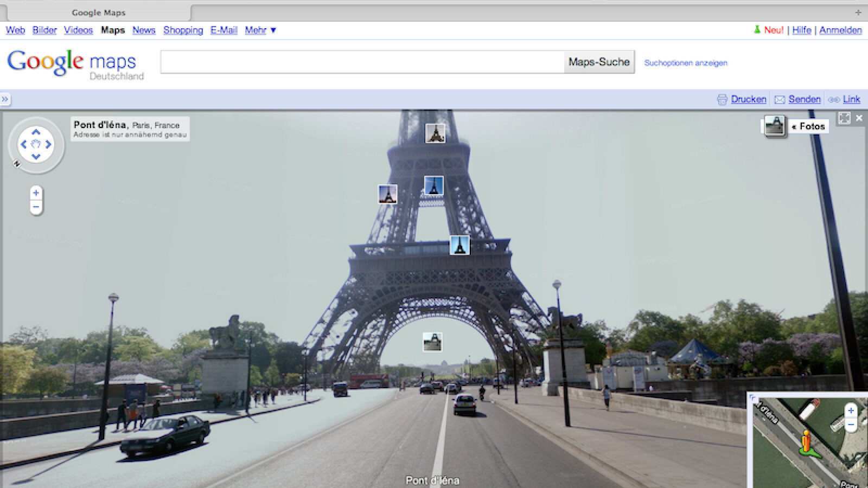Zoom in on the mini map overview
The height and width of the screenshot is (488, 868).
pos(851,410)
